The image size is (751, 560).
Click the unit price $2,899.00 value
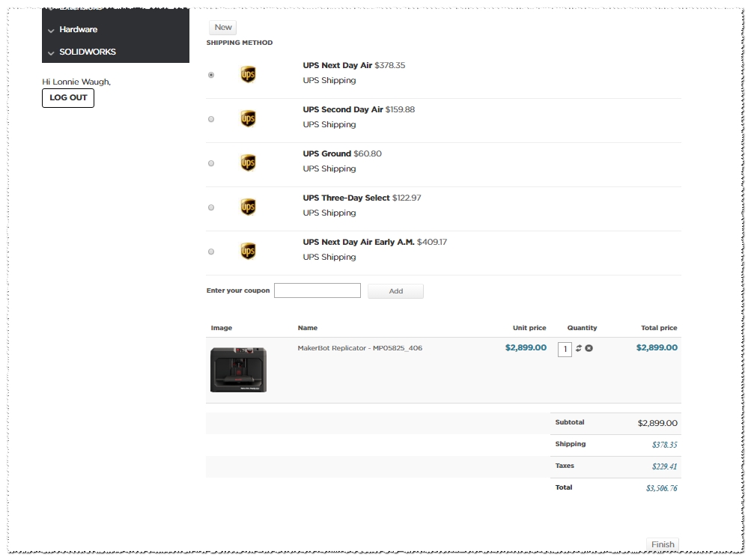(x=526, y=347)
